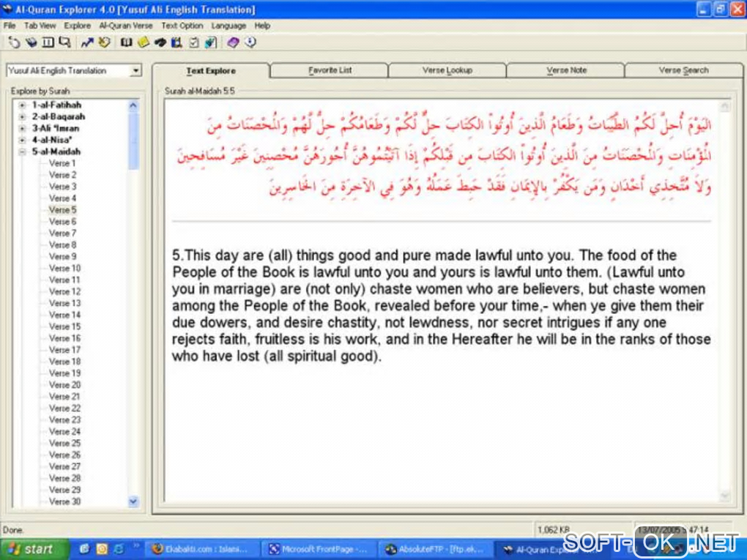Click the checklist clipboard toolbar icon
The image size is (747, 560).
pos(194,43)
